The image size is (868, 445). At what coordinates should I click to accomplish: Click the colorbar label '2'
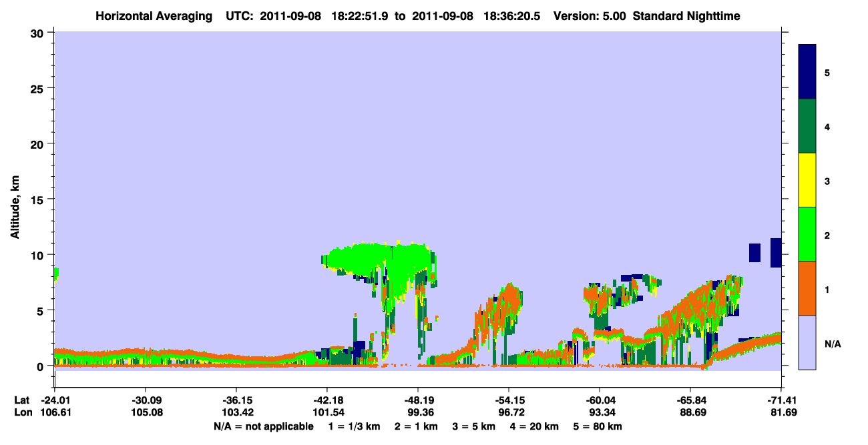click(x=827, y=235)
